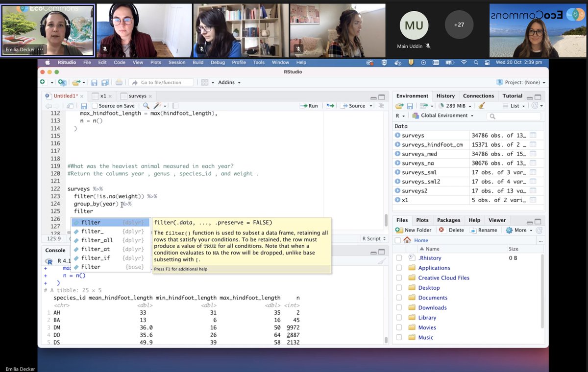The height and width of the screenshot is (372, 588).
Task: Click the Find/Replace magnifier icon in editor
Action: [146, 106]
